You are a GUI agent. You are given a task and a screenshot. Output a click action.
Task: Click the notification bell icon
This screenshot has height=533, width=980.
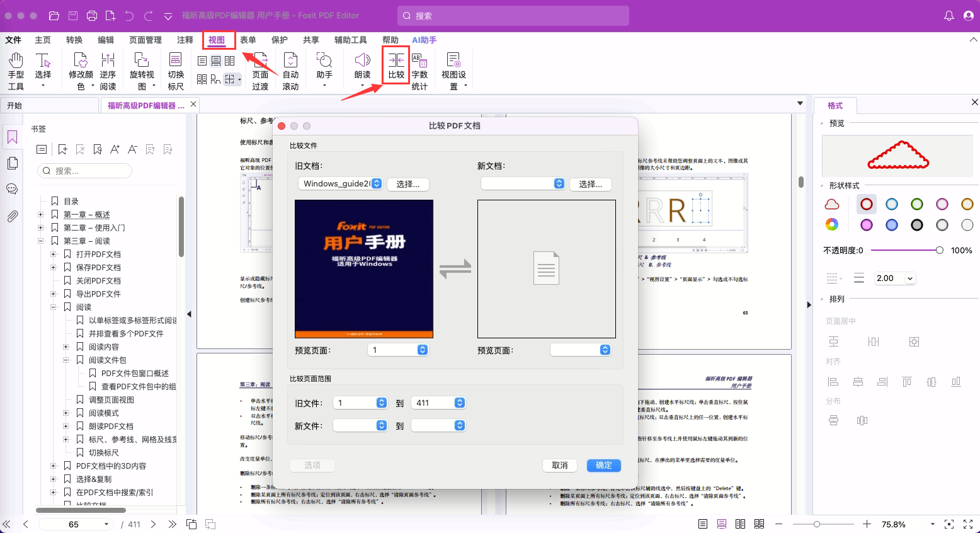pyautogui.click(x=949, y=16)
